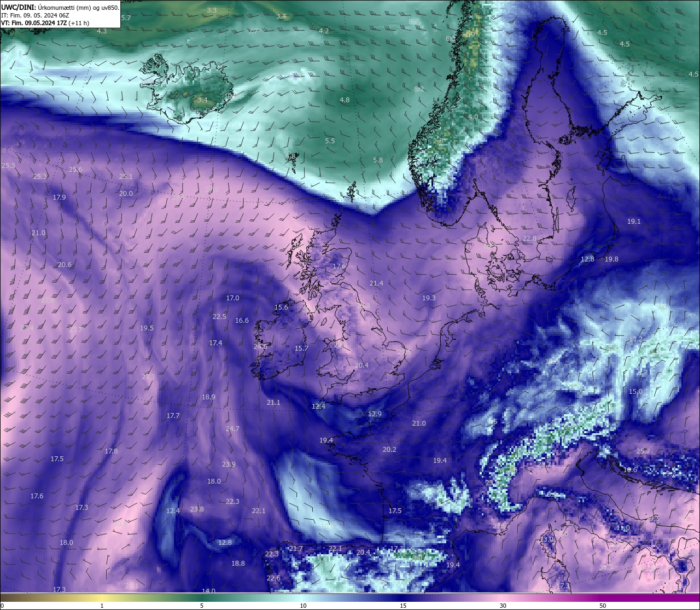Click the map value '17.8'
Viewport: 700px width, 610px height.
point(111,451)
